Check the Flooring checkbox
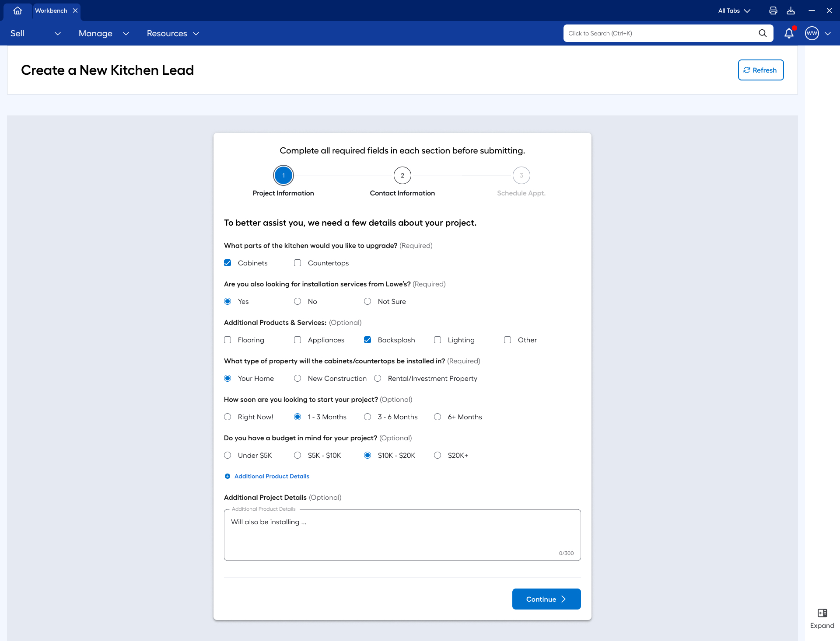The height and width of the screenshot is (641, 840). pos(227,340)
